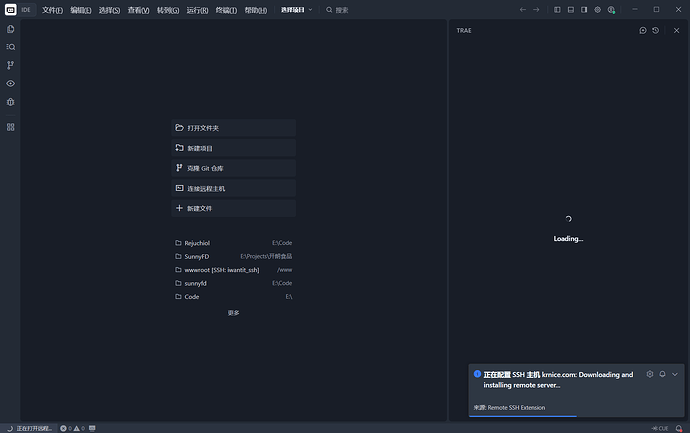The image size is (690, 433).
Task: Click the 打开文件夹 button
Action: (x=234, y=128)
